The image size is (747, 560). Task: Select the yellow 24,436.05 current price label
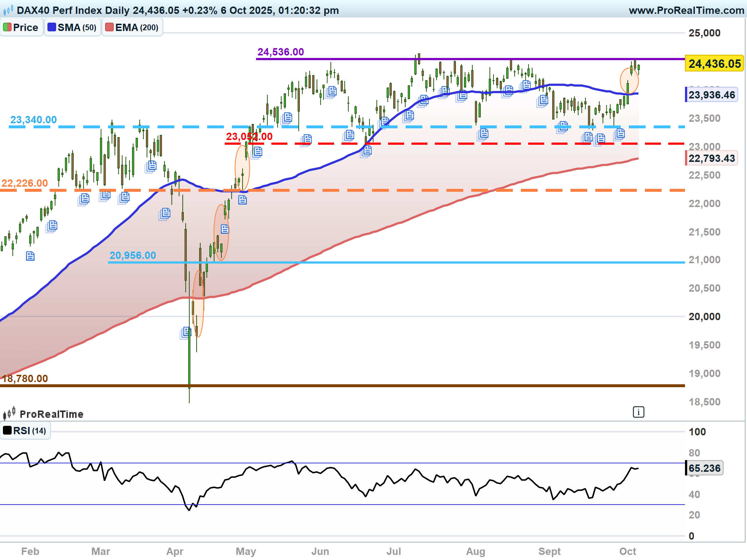pos(714,64)
